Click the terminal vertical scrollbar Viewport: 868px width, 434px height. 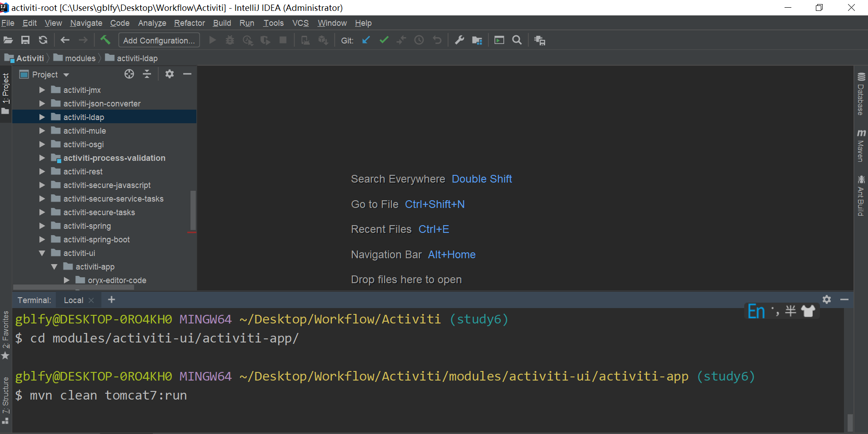pyautogui.click(x=850, y=422)
